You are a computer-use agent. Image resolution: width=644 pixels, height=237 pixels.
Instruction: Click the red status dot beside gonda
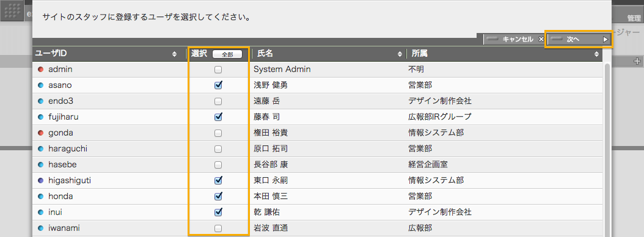coord(41,133)
